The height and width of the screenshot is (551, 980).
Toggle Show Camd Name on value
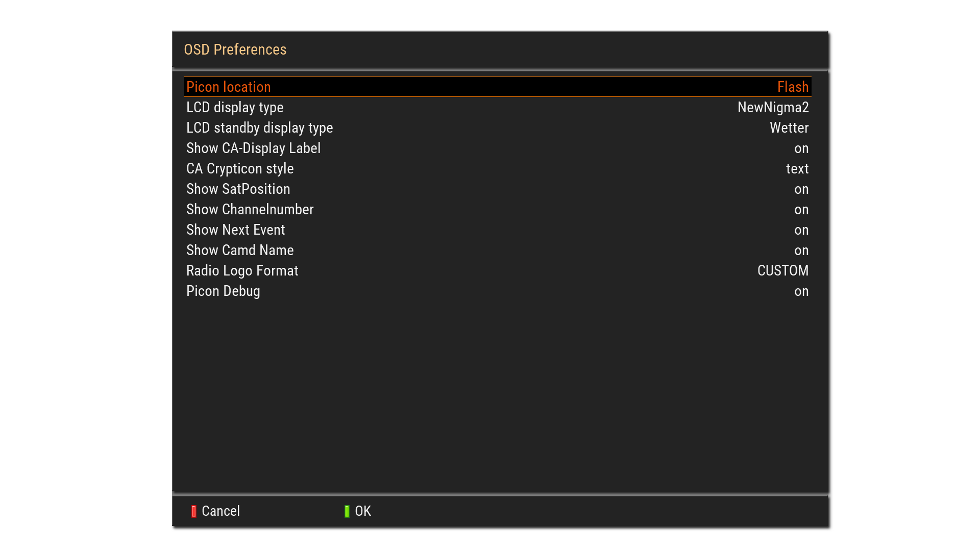click(801, 251)
